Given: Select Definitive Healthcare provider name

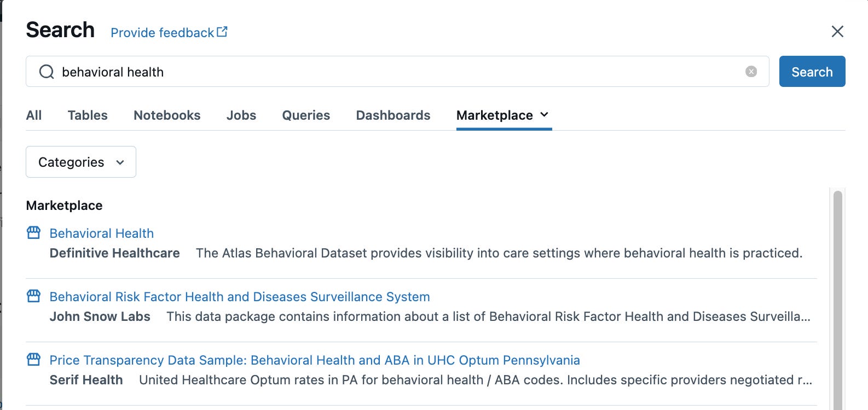Looking at the screenshot, I should point(115,253).
